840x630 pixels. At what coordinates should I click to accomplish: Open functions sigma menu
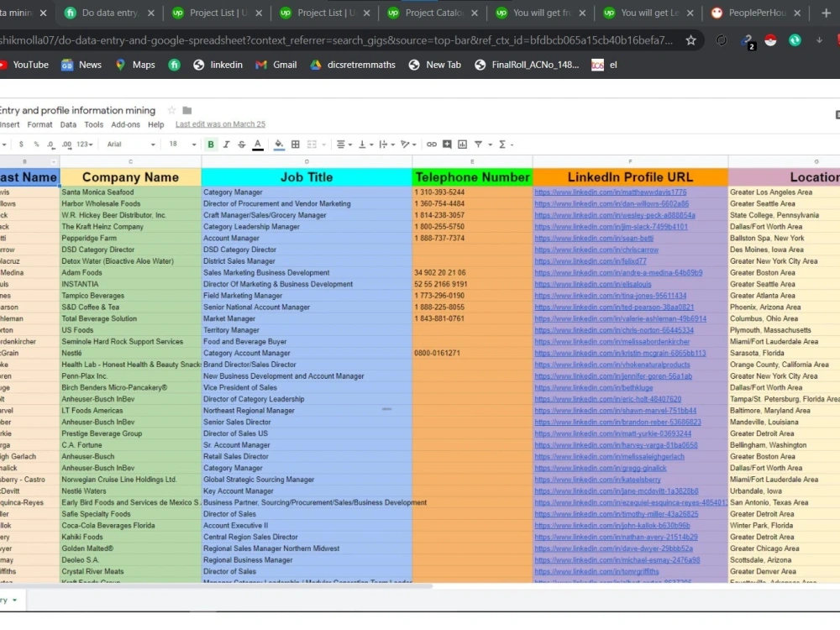[x=502, y=144]
